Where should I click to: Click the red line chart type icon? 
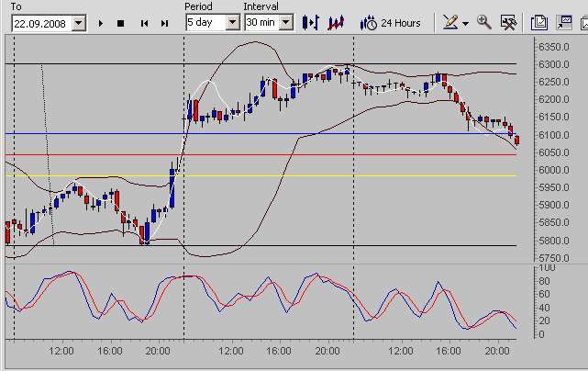click(336, 21)
